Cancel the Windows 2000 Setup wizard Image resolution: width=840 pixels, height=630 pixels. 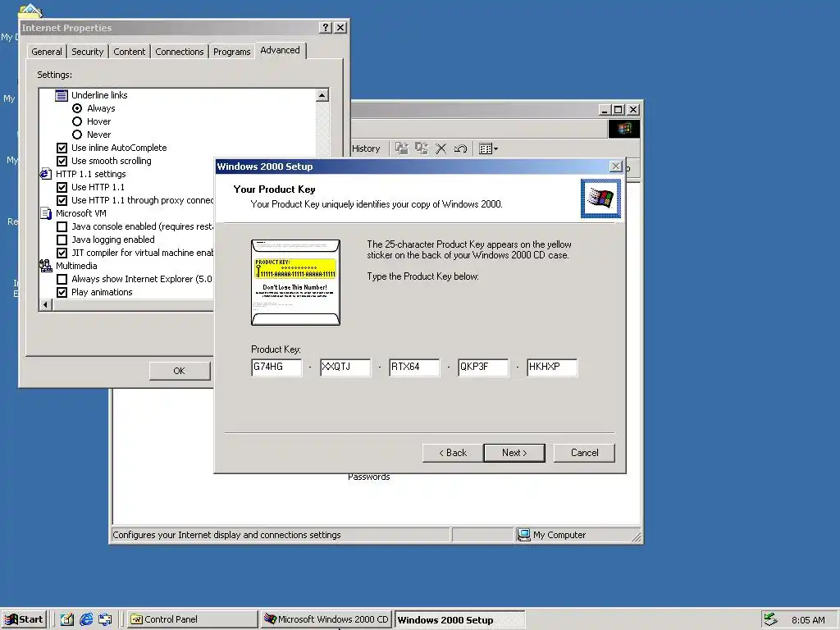tap(584, 453)
